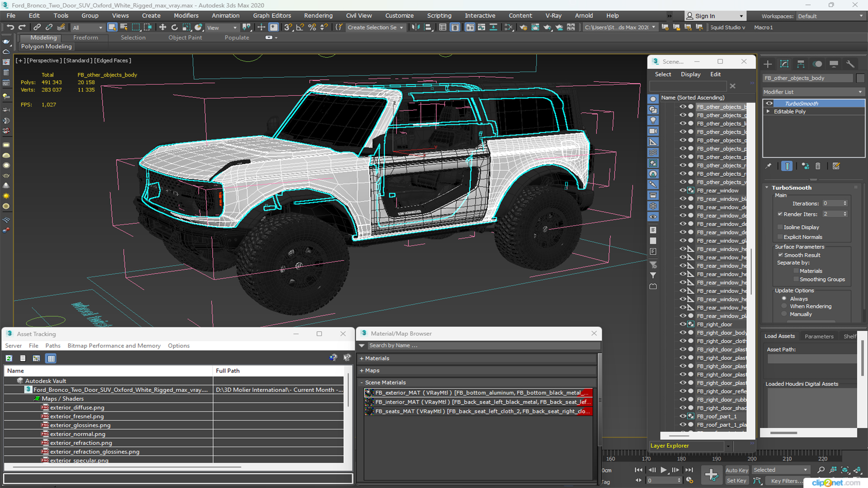868x488 pixels.
Task: Click the Mirror tool icon
Action: pyautogui.click(x=416, y=28)
